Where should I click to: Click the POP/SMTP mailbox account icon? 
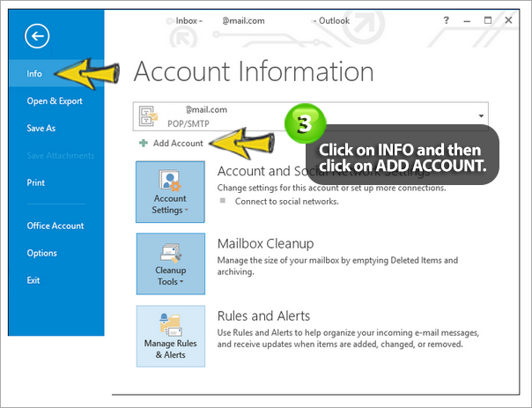pos(148,116)
